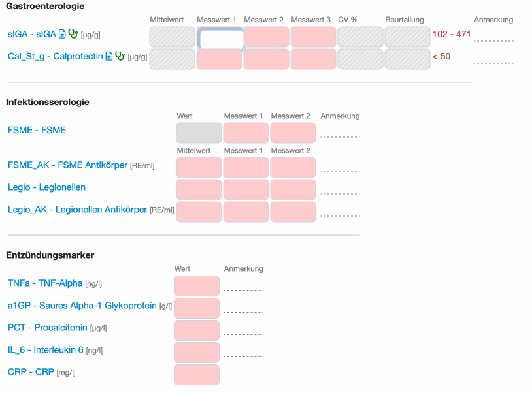532x395 pixels.
Task: Open the Legio_AK - Legionellen Antikörper link
Action: tap(77, 210)
